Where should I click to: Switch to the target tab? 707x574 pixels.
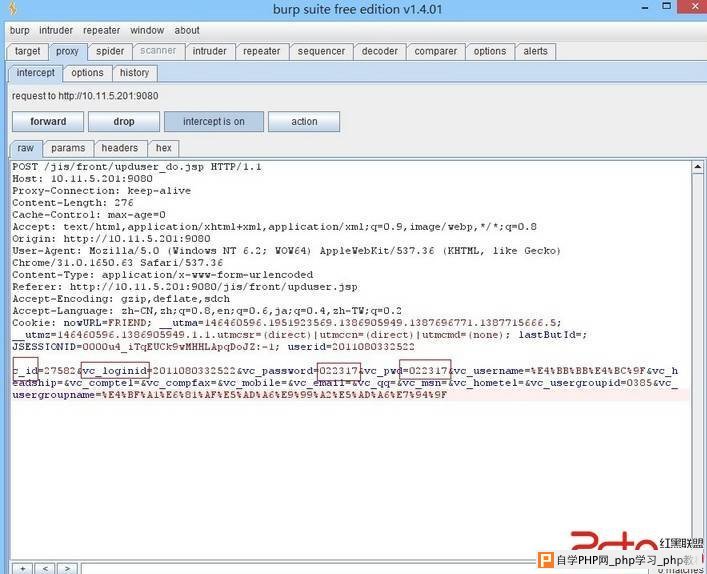coord(28,51)
